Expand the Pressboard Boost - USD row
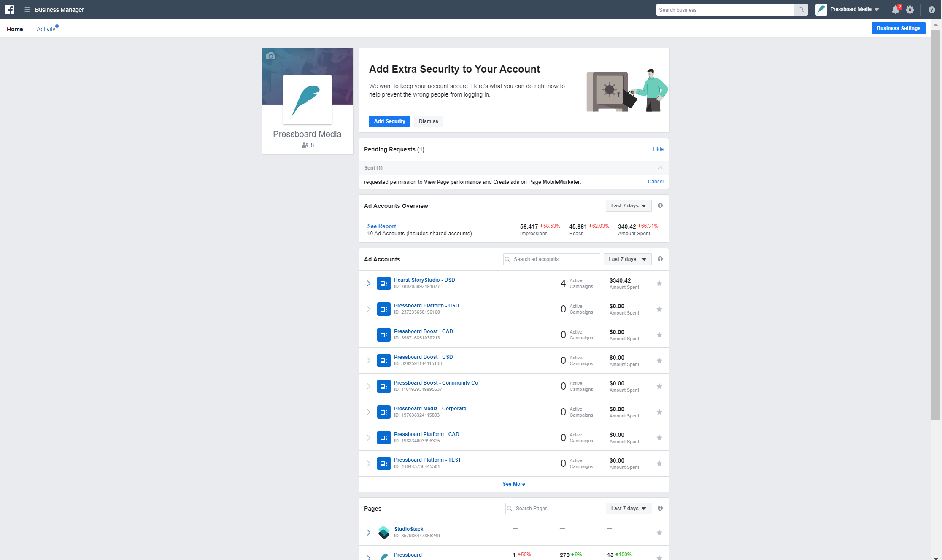 (x=368, y=361)
